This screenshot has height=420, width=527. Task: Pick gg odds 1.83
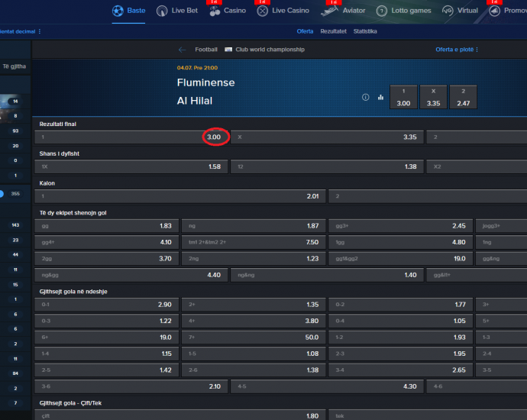pos(106,226)
